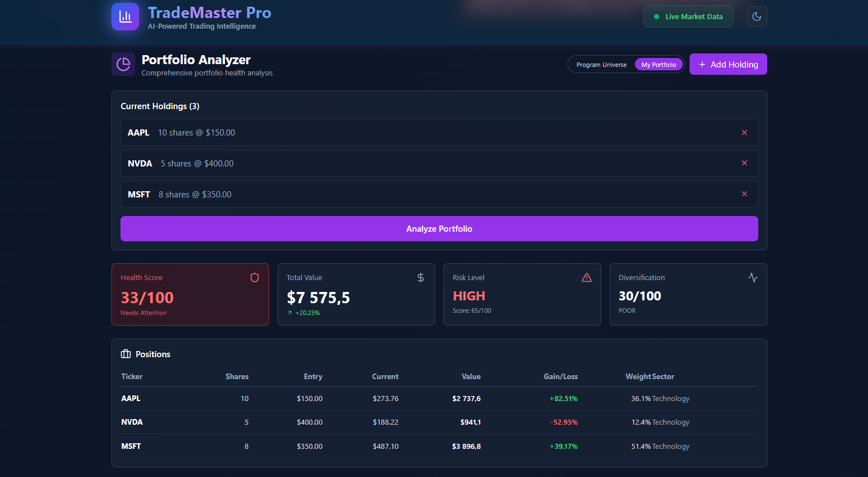
Task: Click the TradeMaster Pro bar chart logo icon
Action: (124, 16)
